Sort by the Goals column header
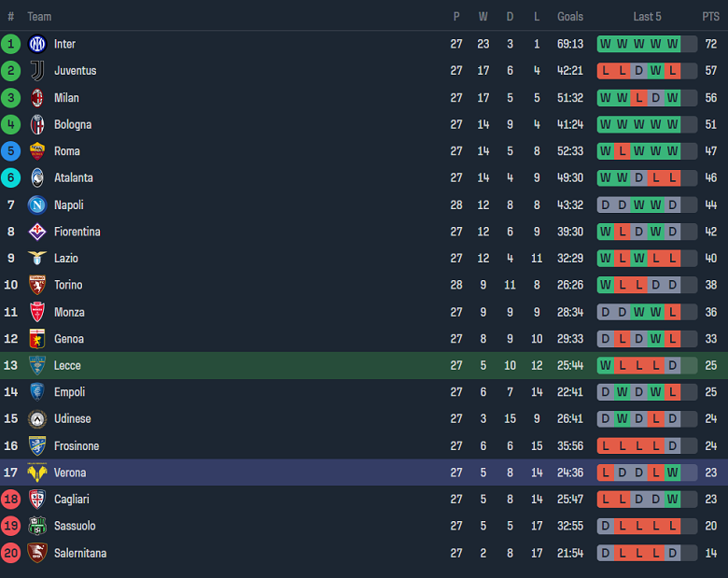The image size is (728, 578). [x=570, y=17]
